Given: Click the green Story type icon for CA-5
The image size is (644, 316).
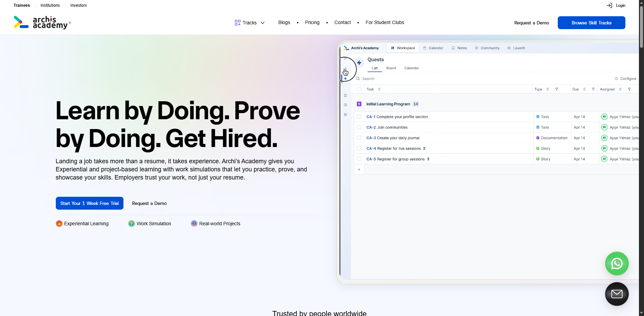Looking at the screenshot, I should [538, 159].
